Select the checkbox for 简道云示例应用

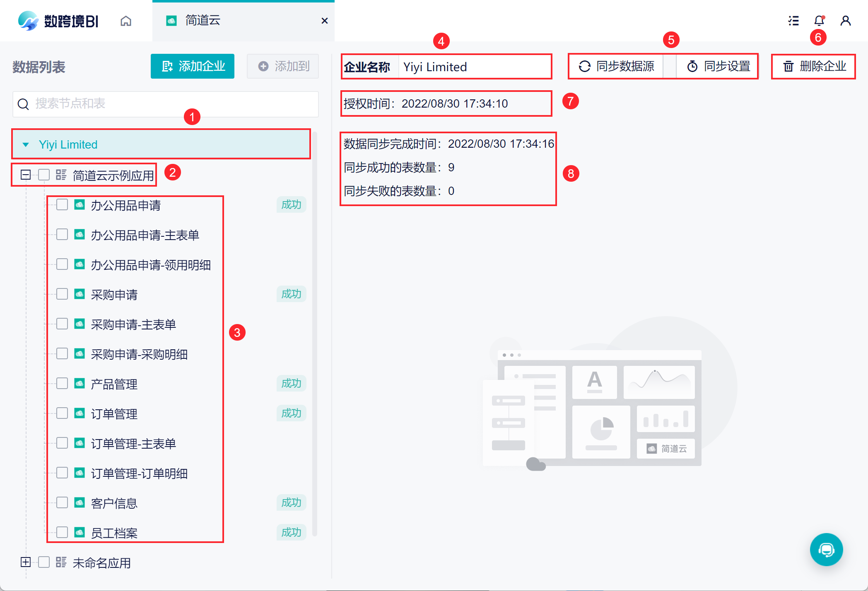click(x=44, y=175)
